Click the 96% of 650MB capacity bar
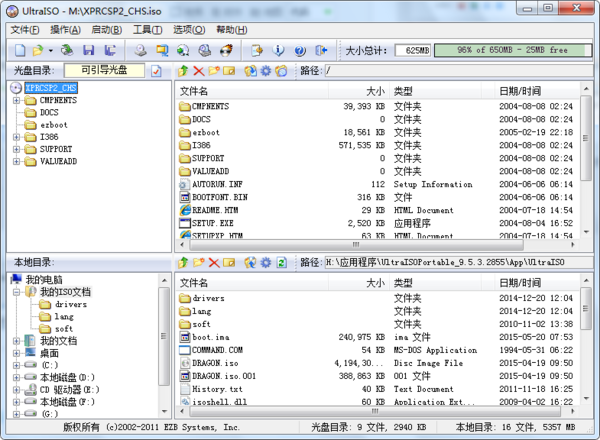The image size is (600, 440). 513,50
